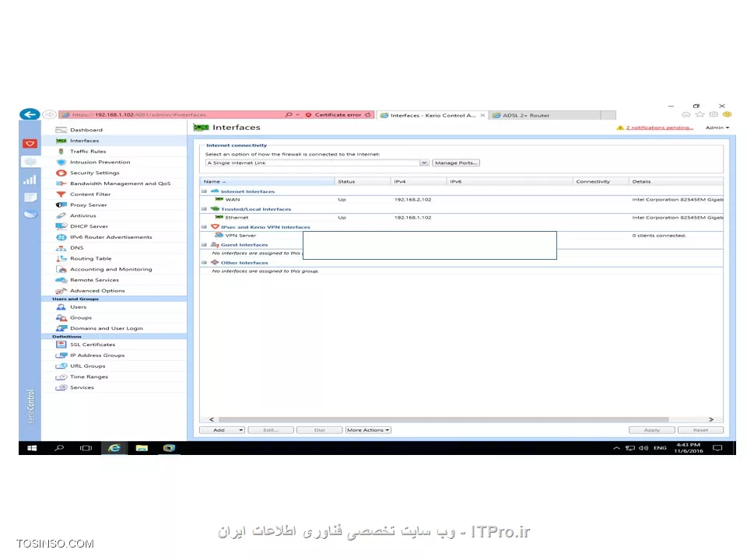Image resolution: width=747 pixels, height=560 pixels.
Task: Click the Apply button
Action: click(x=652, y=430)
